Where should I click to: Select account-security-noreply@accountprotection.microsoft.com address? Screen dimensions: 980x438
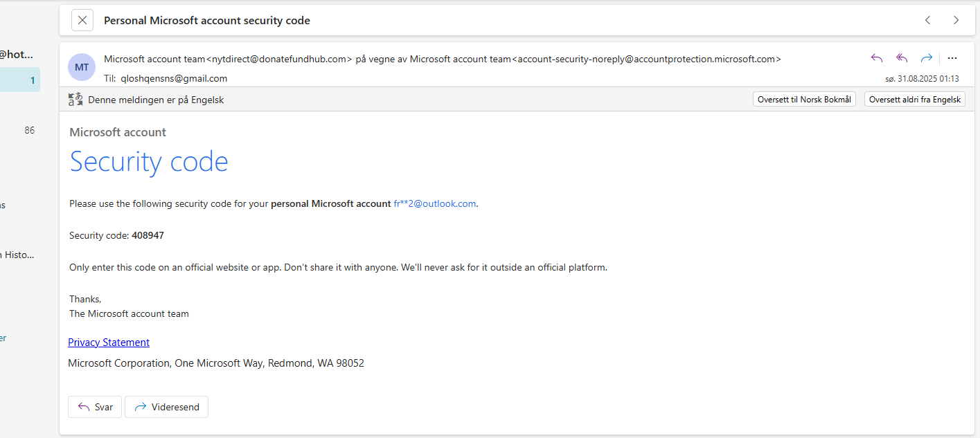tap(645, 59)
